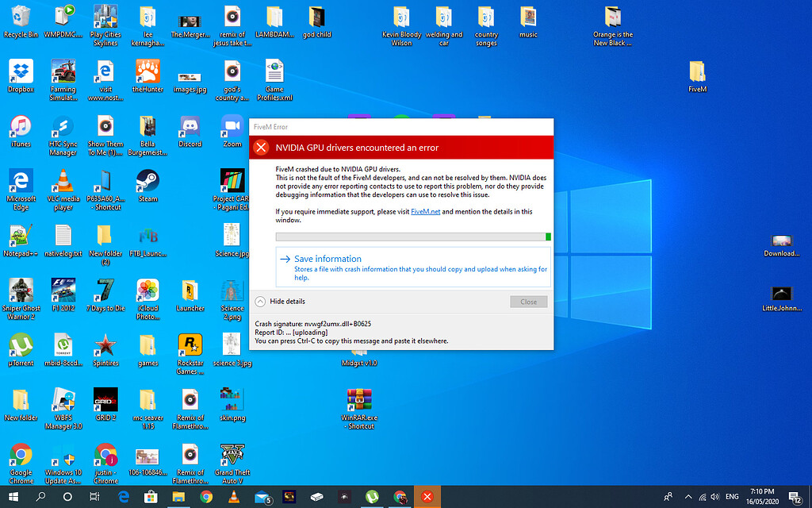Click the crash signature text line

(312, 324)
